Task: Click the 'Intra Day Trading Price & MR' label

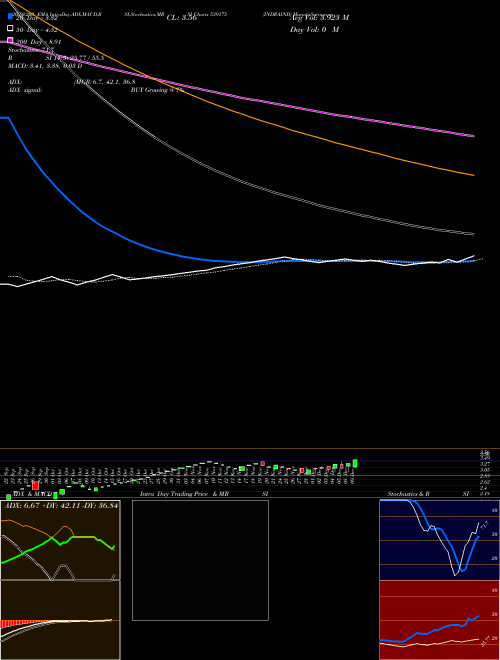Action: click(184, 493)
